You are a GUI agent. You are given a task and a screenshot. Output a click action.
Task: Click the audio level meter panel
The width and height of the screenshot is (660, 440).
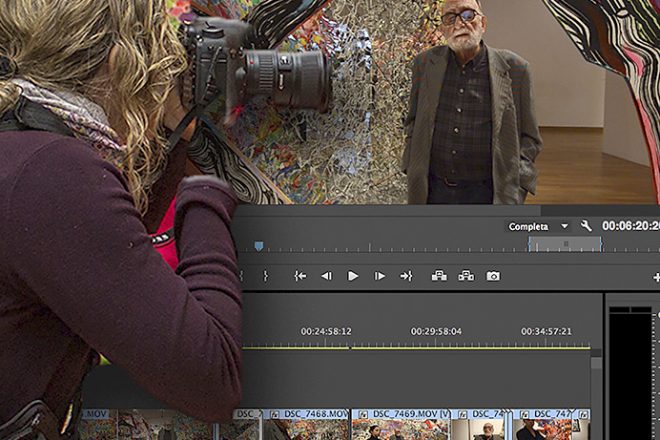630,373
